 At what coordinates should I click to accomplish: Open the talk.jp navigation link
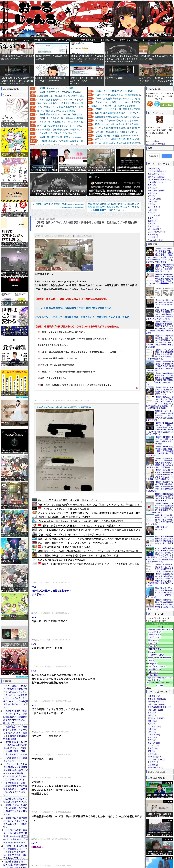click(x=157, y=40)
